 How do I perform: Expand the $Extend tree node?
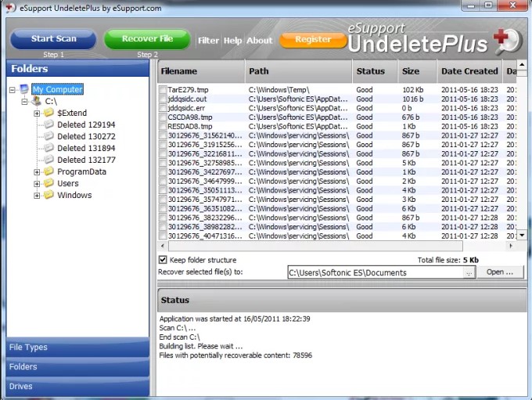(x=37, y=114)
